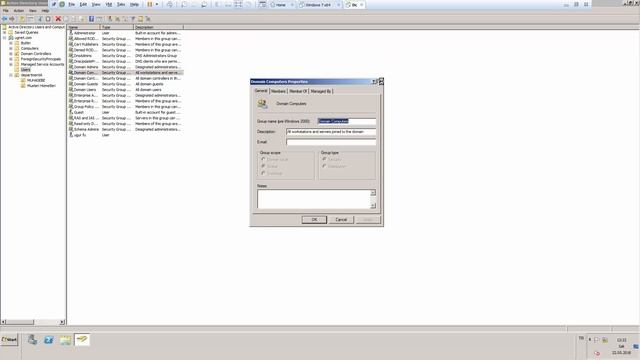The height and width of the screenshot is (360, 640).
Task: Click the Description input field
Action: [x=331, y=132]
